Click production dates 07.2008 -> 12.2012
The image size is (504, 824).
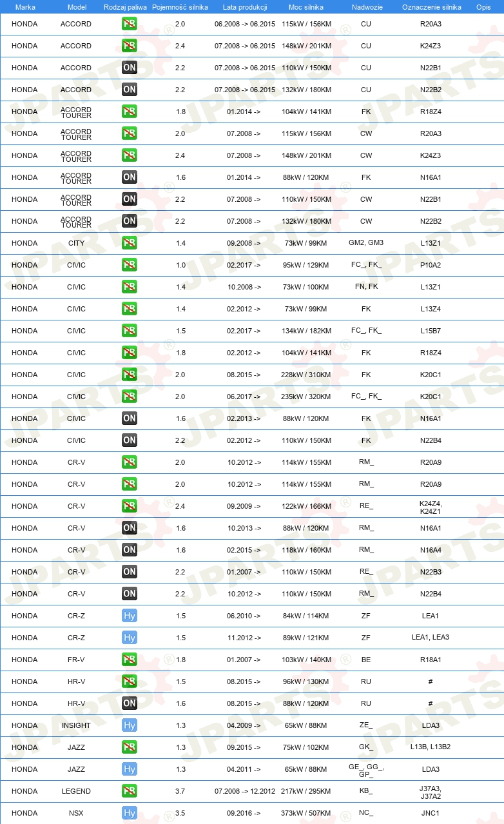click(x=245, y=791)
